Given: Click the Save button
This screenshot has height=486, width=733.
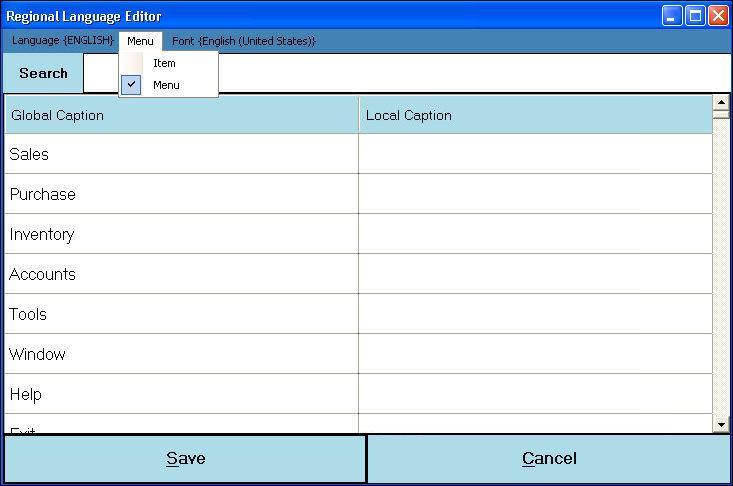Looking at the screenshot, I should tap(185, 459).
